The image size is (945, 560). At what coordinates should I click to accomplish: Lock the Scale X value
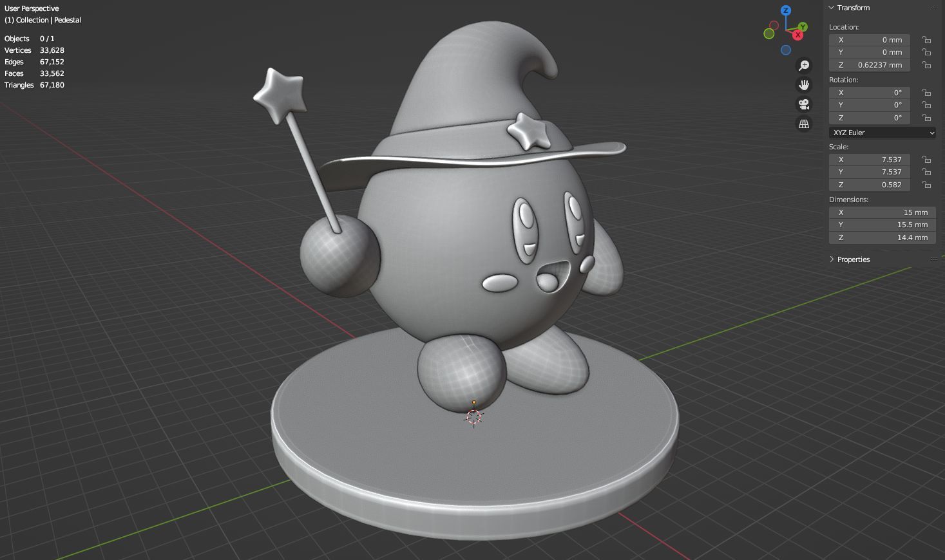(x=926, y=160)
